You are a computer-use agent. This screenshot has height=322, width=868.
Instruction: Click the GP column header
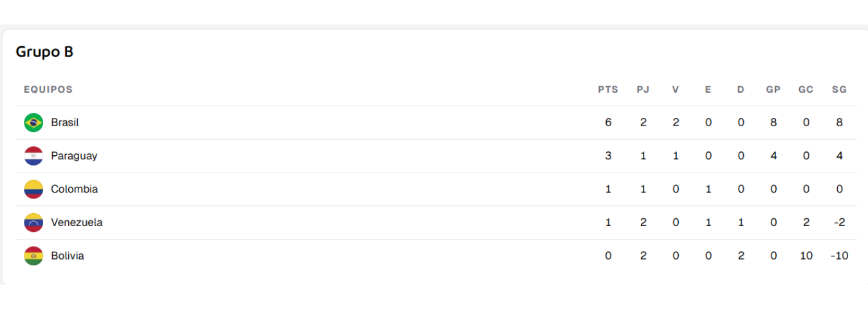773,90
